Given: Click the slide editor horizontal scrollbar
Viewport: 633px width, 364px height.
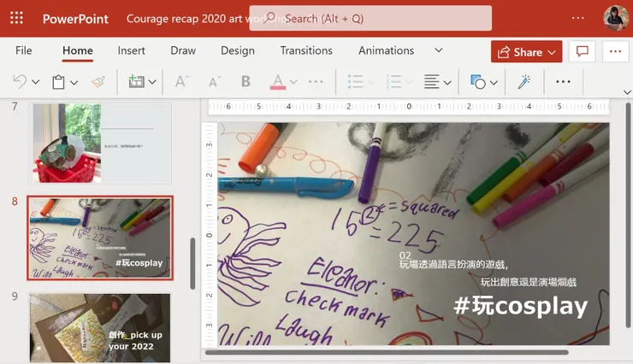Looking at the screenshot, I should pyautogui.click(x=387, y=352).
